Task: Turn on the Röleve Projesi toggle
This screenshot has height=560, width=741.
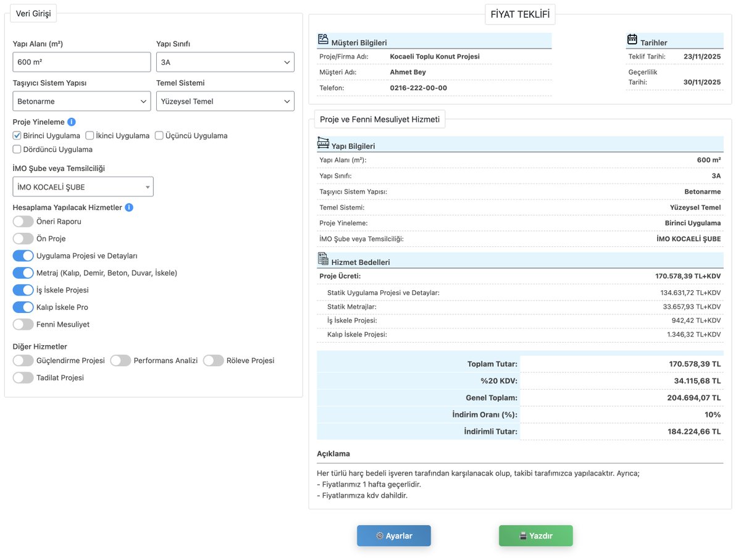Action: coord(213,361)
